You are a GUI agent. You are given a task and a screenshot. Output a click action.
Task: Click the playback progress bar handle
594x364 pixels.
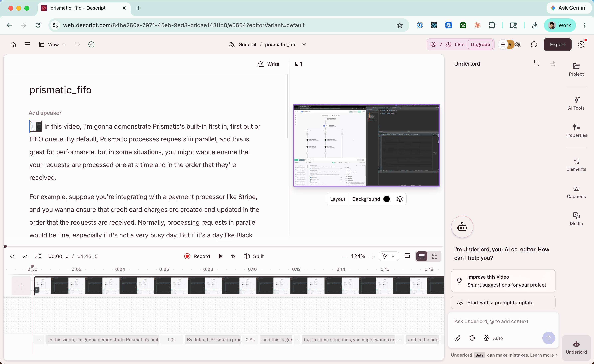click(x=5, y=246)
